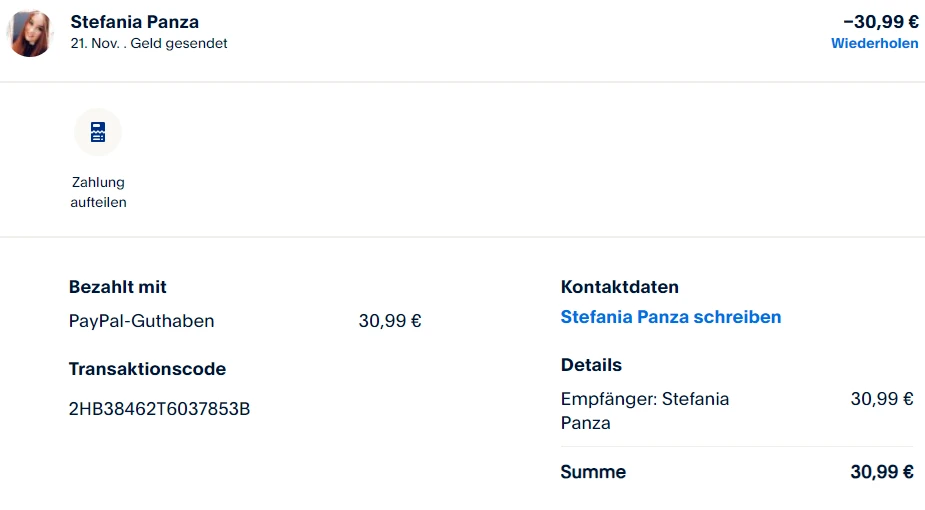Click the 'Empfänger: Stefania Panza' entry
Viewport: 925px width, 510px height.
point(644,410)
